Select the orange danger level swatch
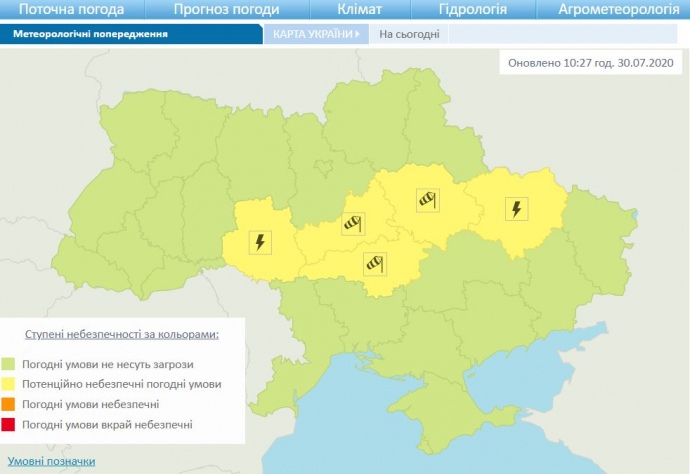Viewport: 690px width, 474px height. tap(16, 404)
